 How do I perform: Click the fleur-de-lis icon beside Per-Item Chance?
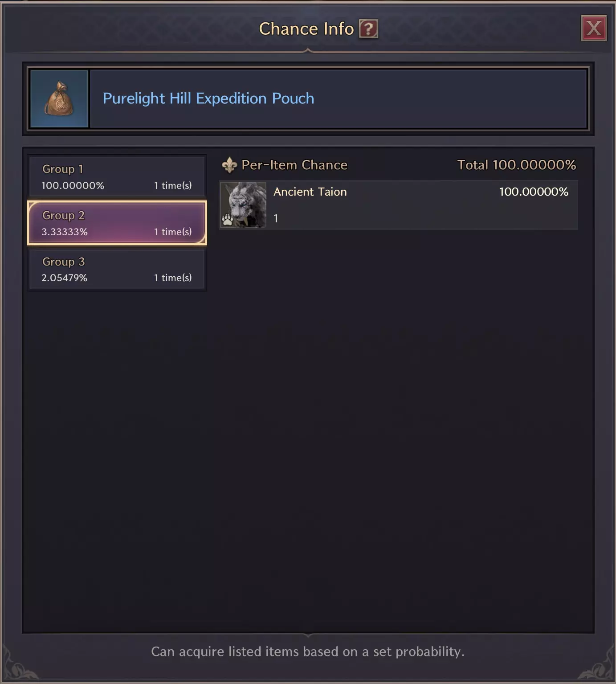(229, 165)
